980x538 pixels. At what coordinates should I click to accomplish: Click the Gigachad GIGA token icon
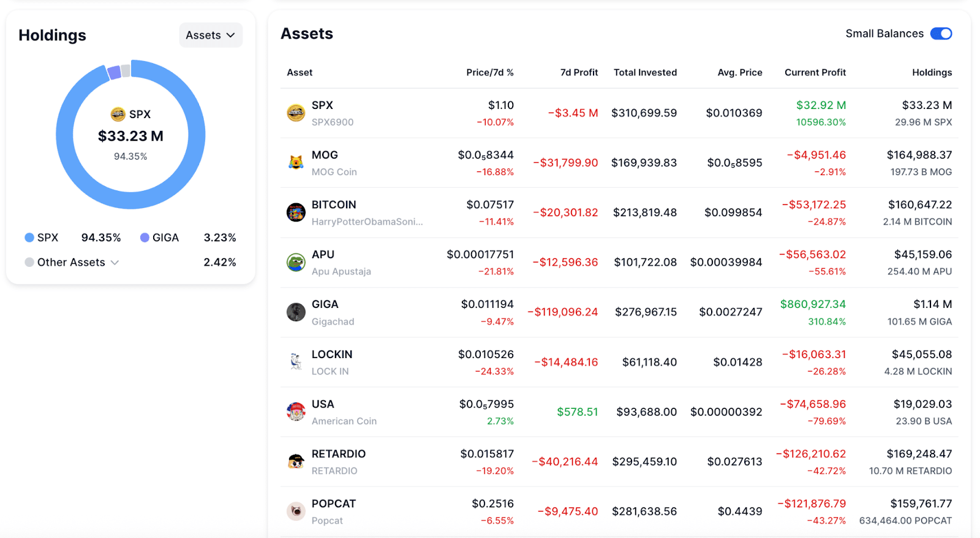296,312
